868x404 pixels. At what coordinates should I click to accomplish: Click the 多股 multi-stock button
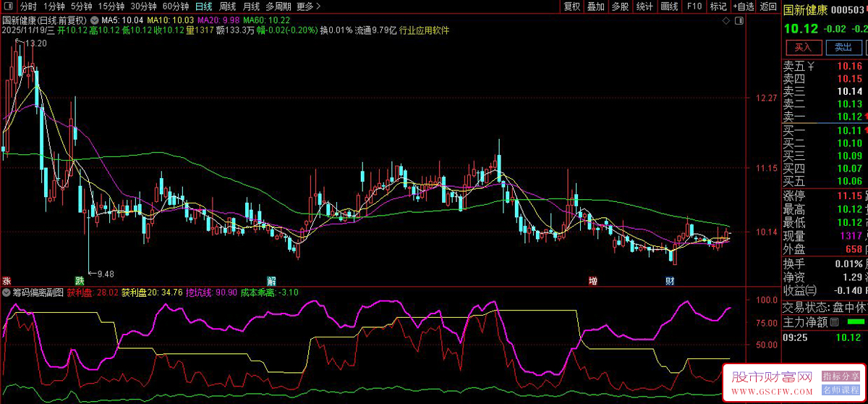click(621, 7)
